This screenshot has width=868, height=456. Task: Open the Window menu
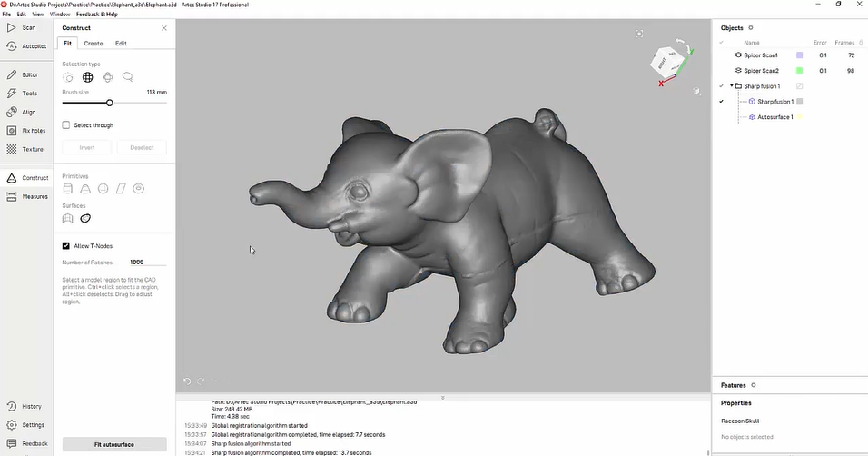(x=60, y=14)
